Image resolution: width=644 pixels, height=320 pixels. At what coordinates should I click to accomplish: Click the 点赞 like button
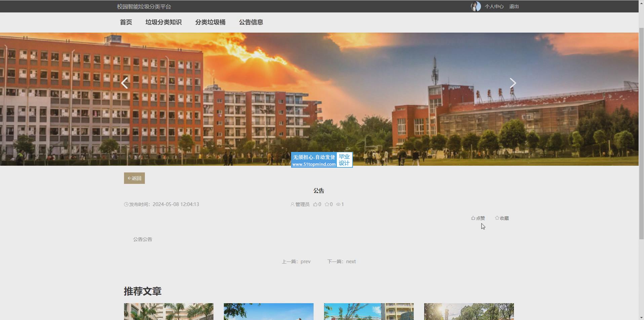[478, 218]
